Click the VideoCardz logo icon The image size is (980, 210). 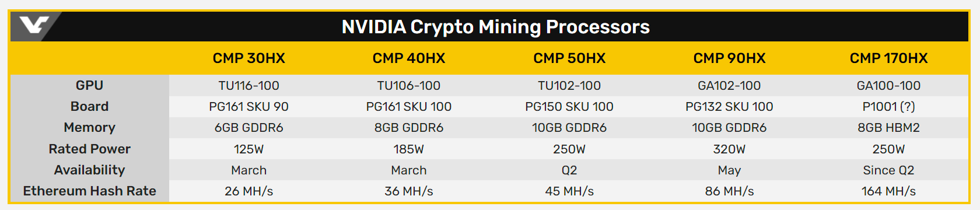[x=34, y=26]
